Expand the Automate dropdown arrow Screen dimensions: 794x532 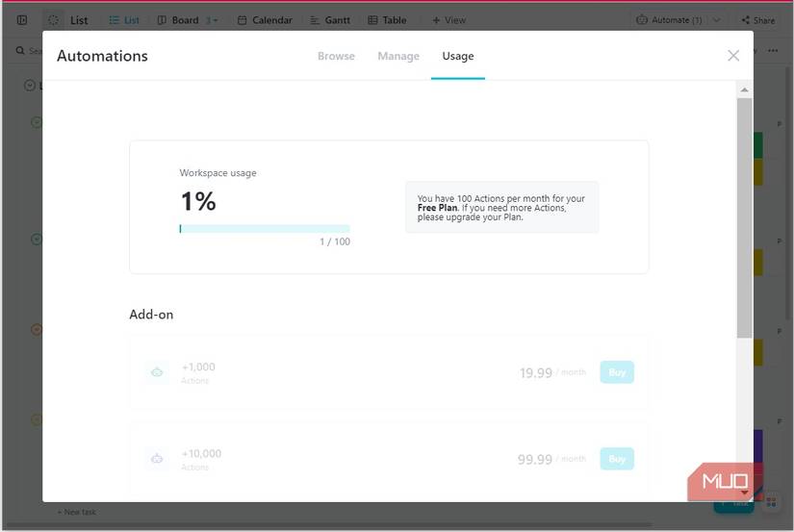(x=716, y=20)
